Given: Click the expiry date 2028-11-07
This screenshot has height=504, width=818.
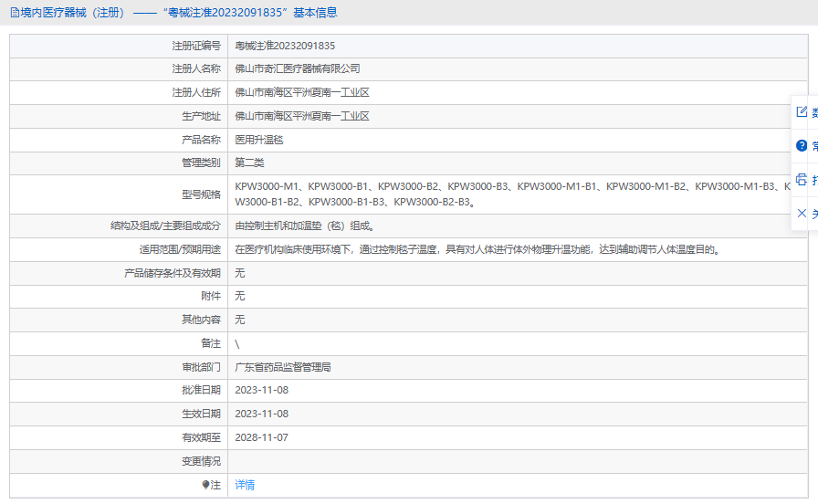Looking at the screenshot, I should [x=261, y=437].
